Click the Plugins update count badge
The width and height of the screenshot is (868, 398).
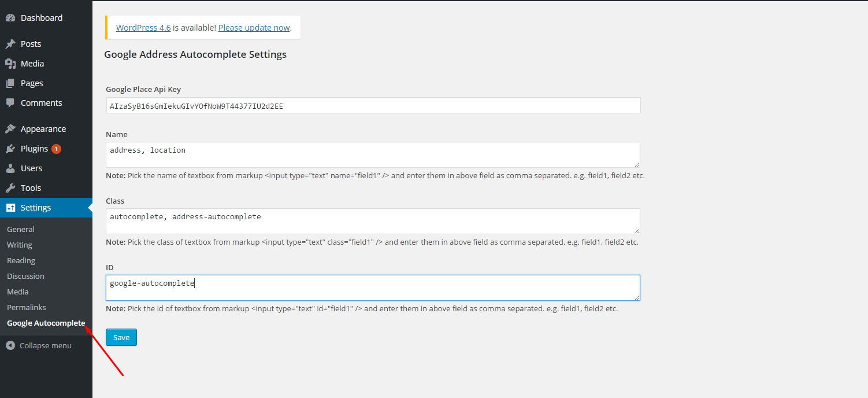click(56, 149)
